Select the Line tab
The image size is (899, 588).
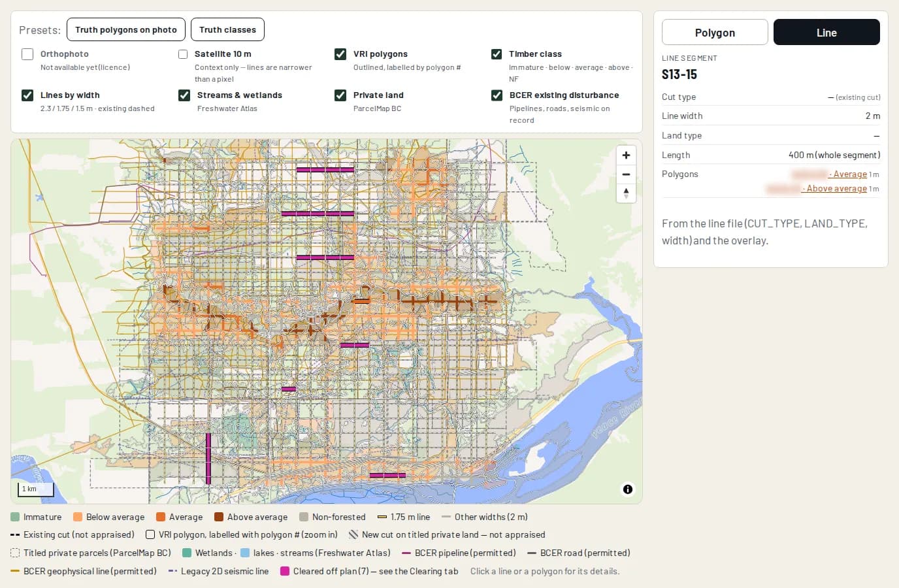point(826,33)
